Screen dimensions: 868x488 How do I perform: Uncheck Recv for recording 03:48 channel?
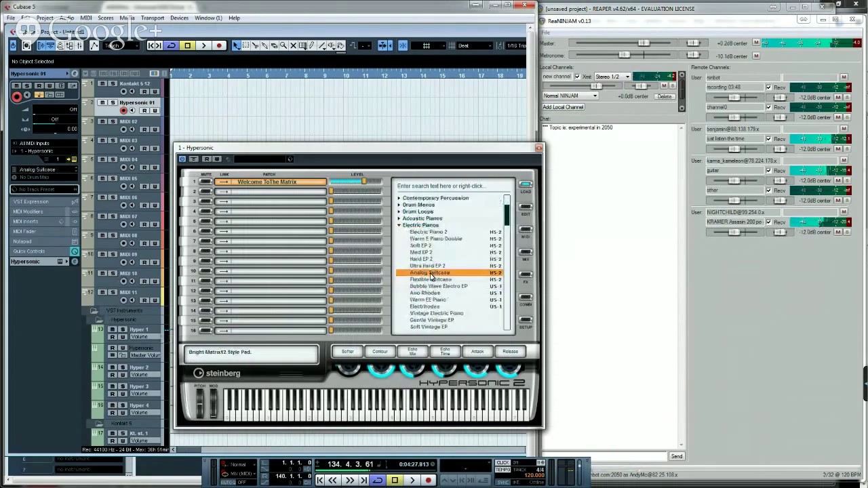click(x=769, y=87)
